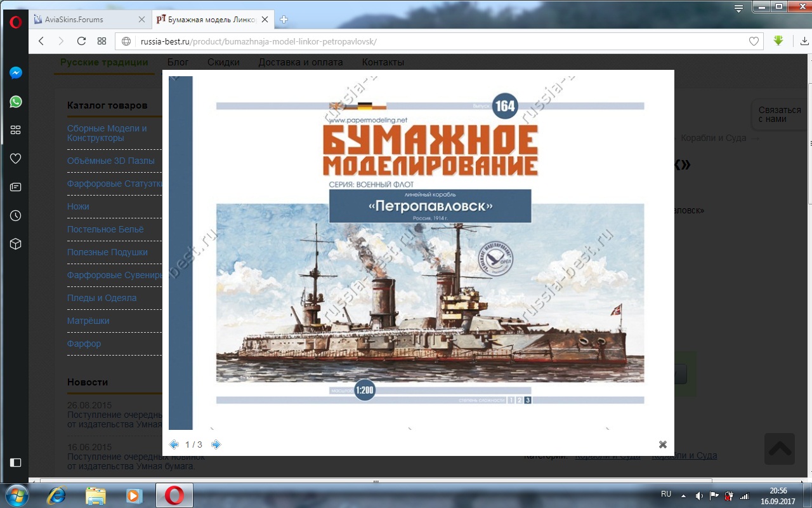The height and width of the screenshot is (508, 812).
Task: Toggle sidebar panel icon at bottom
Action: [x=16, y=462]
